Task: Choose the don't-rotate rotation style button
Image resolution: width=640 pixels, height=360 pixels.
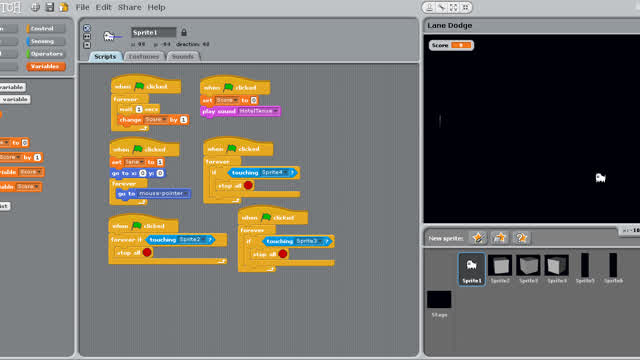Action: coord(87,45)
